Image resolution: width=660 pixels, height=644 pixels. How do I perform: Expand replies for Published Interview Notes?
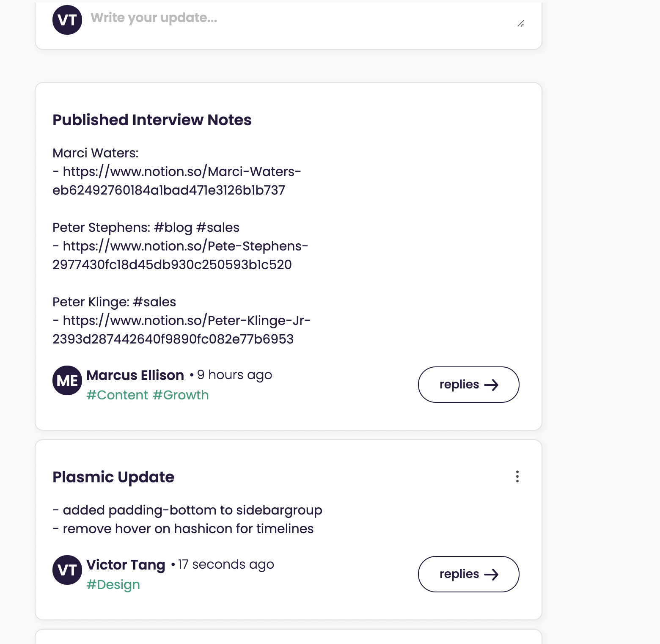[x=468, y=385]
